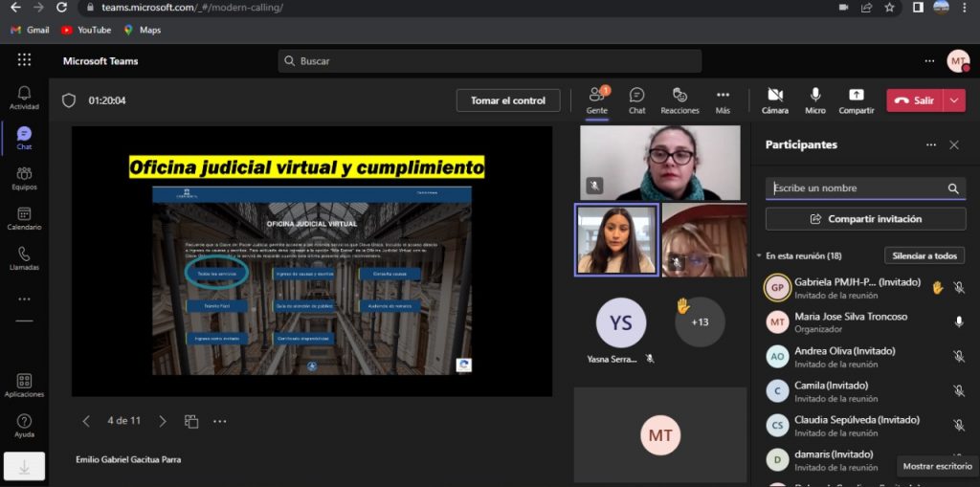980x487 pixels.
Task: Select the top video with glasses participant
Action: 660,163
